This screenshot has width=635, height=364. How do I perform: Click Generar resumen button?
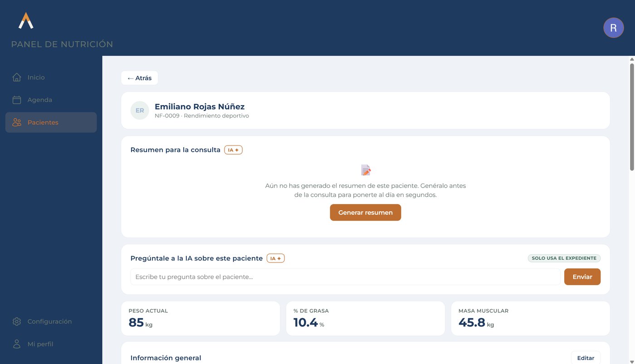pos(366,213)
